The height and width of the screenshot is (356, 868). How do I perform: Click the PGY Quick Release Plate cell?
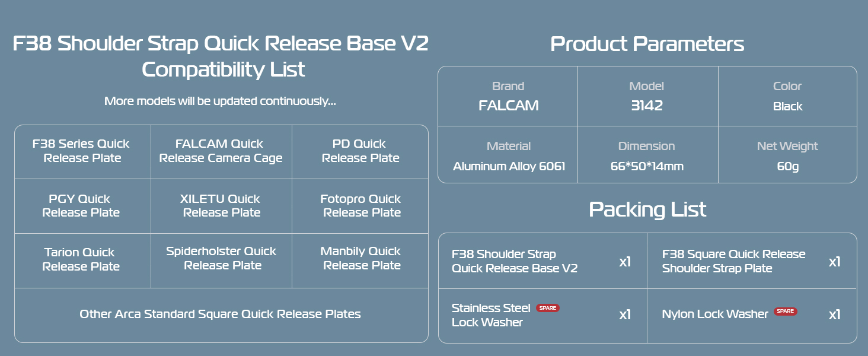click(81, 206)
